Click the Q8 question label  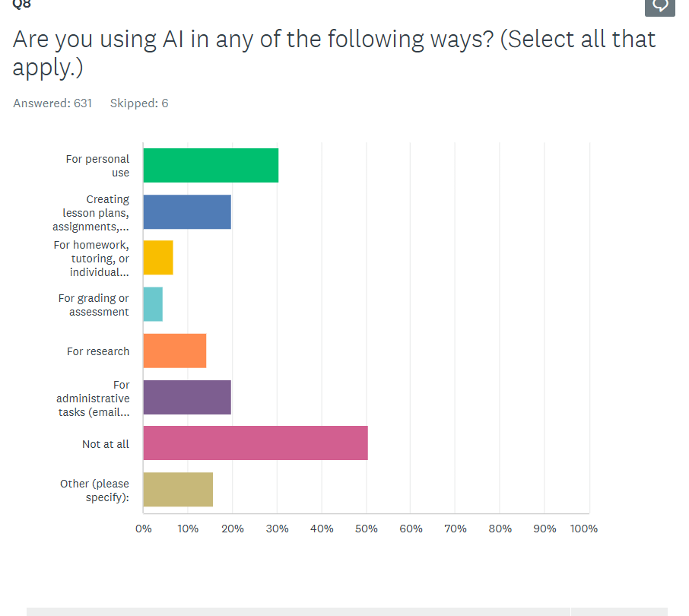21,4
